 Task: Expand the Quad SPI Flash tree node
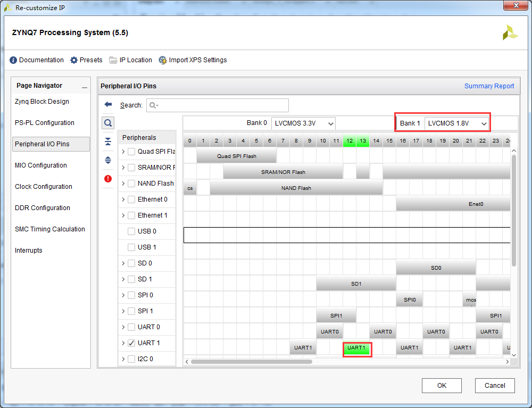coord(123,152)
